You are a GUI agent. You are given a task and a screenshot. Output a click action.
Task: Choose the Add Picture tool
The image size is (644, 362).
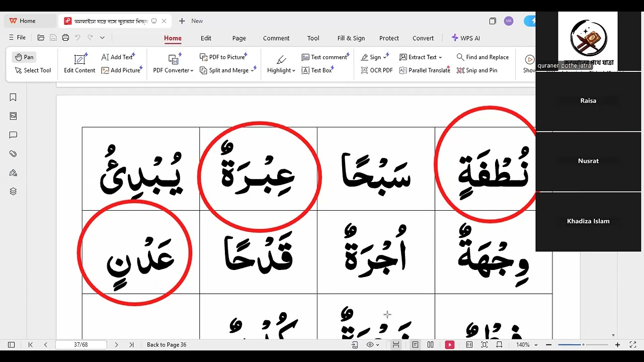pyautogui.click(x=121, y=70)
